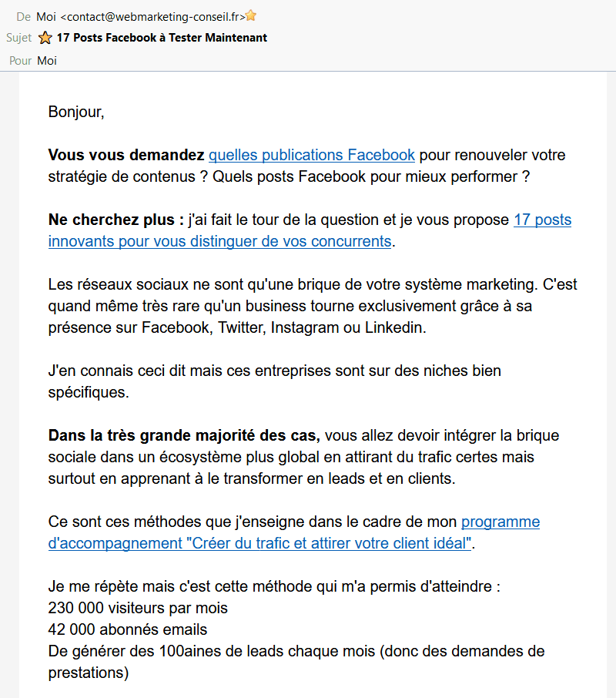Click the "Sujet" header label
Viewport: 616px width, 698px height.
[x=18, y=38]
